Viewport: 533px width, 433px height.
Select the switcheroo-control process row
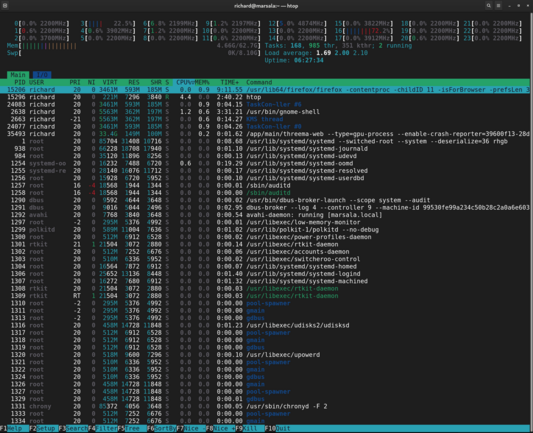[265, 259]
